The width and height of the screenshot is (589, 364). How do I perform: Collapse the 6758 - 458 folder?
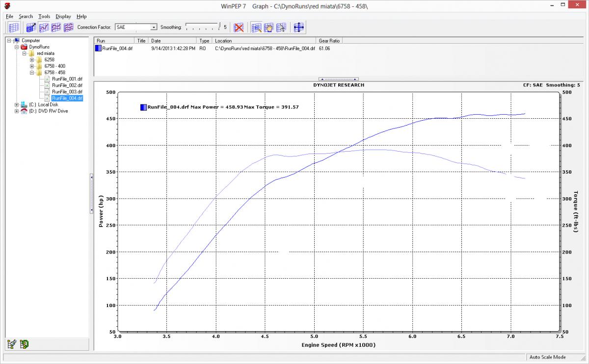click(x=32, y=73)
